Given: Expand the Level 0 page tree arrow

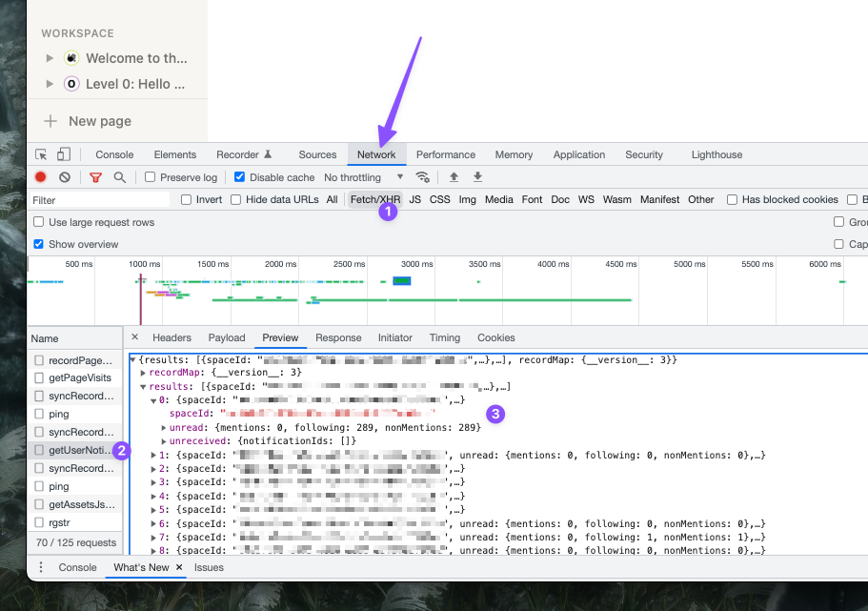Looking at the screenshot, I should [50, 84].
